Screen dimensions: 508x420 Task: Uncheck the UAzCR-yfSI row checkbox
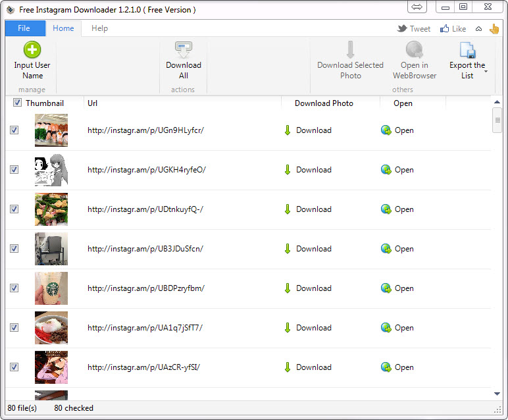pos(14,367)
